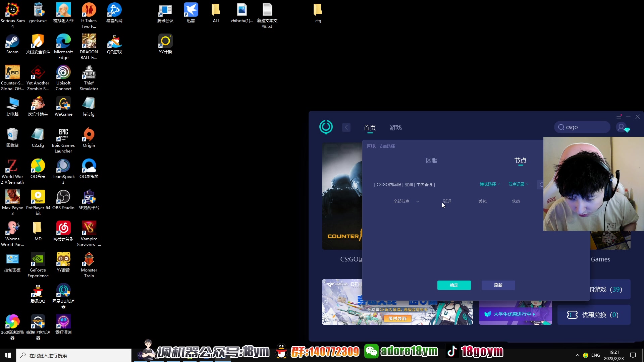Image resolution: width=644 pixels, height=362 pixels.
Task: Expand the 模式选择 dropdown
Action: pos(490,184)
